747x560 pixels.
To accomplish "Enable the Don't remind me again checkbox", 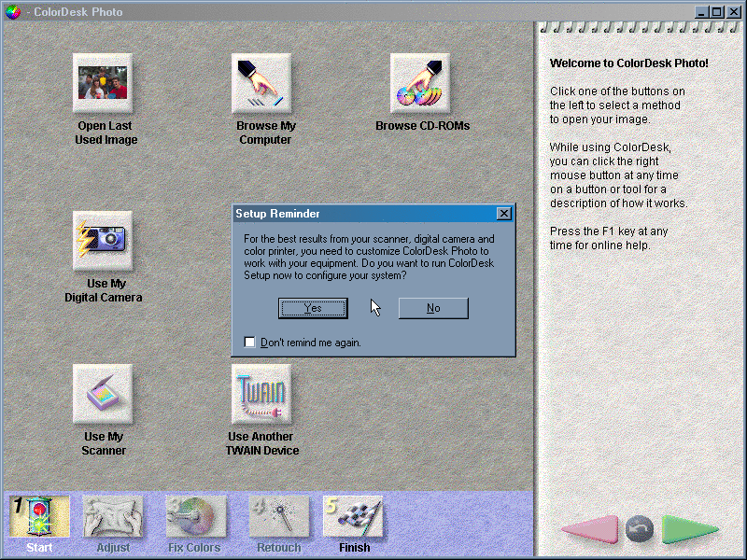I will point(249,342).
